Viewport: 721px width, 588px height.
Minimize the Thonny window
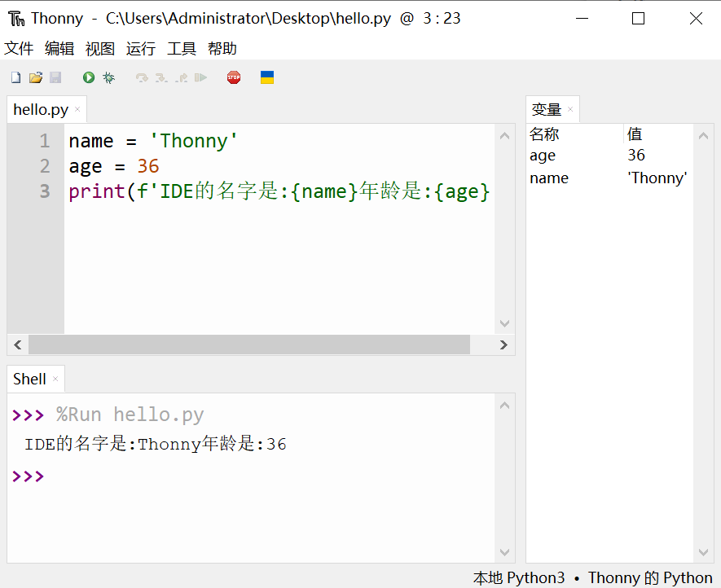tap(583, 19)
